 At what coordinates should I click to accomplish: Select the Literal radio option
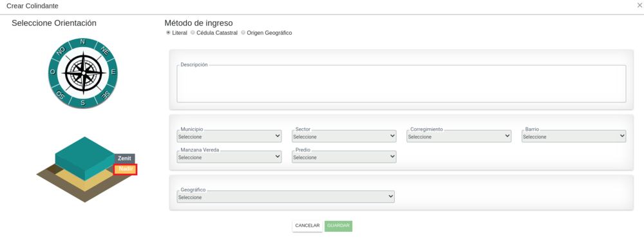pos(168,33)
